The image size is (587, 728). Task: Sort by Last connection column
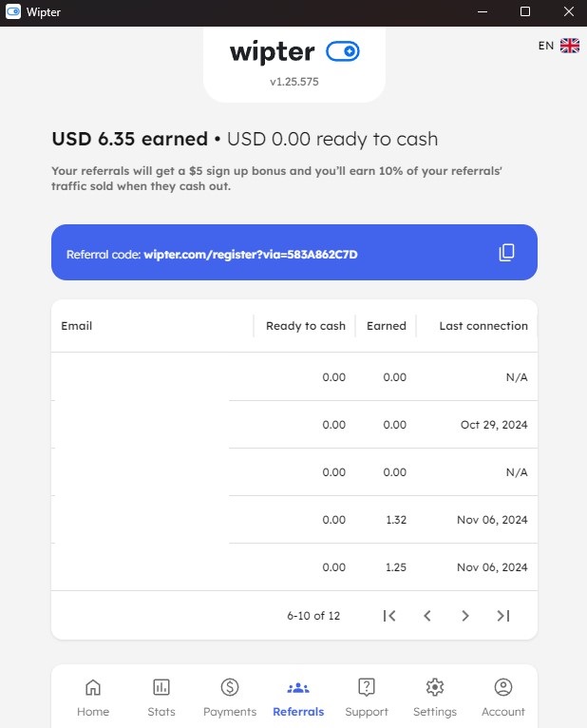point(483,326)
